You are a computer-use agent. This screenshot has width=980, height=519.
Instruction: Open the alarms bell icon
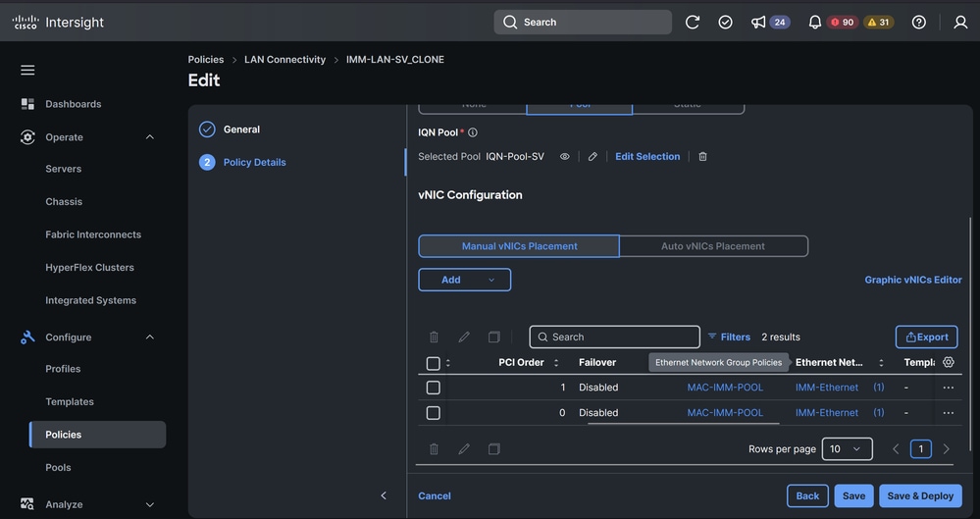[x=815, y=23]
